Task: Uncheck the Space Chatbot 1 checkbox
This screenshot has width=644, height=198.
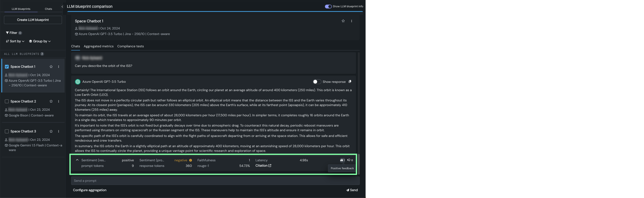Action: (x=7, y=67)
